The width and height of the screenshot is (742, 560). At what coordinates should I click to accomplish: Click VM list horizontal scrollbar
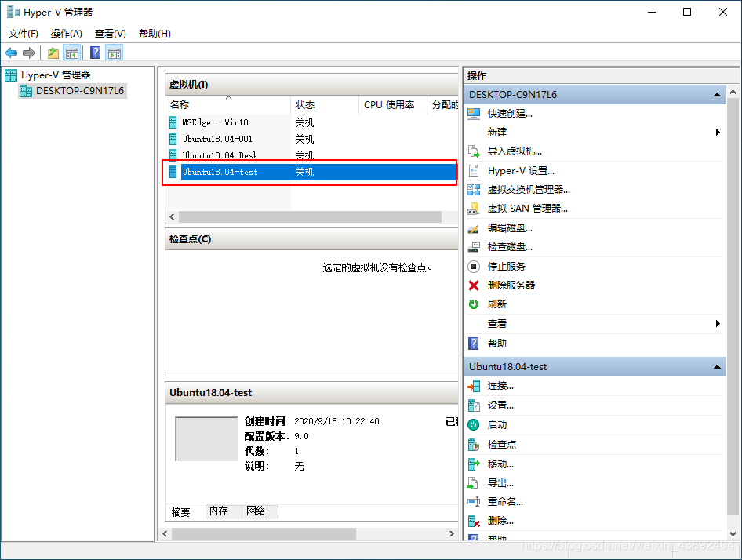tap(310, 216)
